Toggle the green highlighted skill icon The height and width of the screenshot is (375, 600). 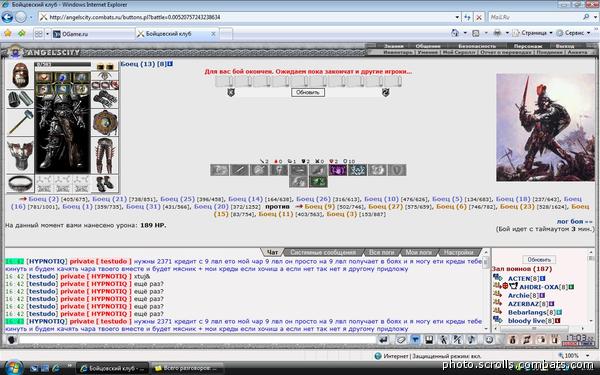318,182
